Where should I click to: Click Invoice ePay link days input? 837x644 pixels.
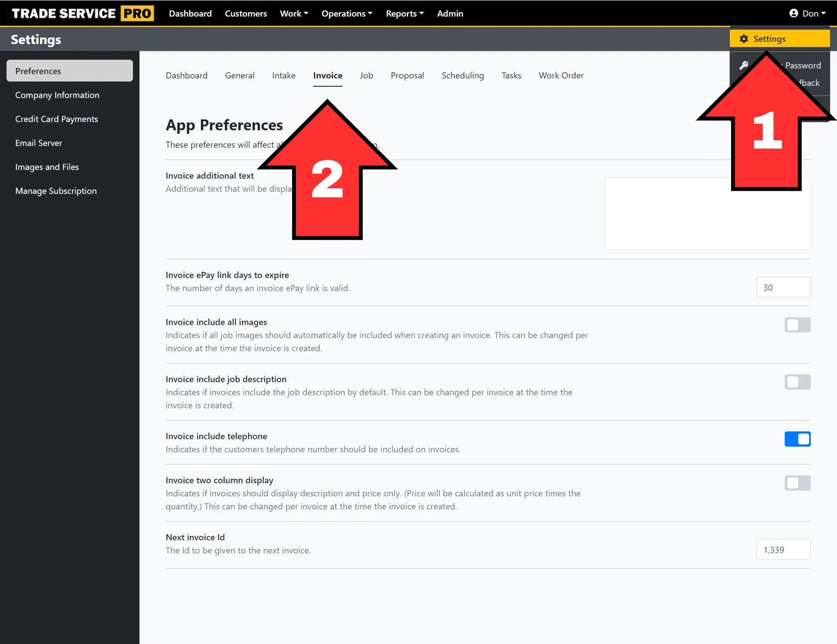(x=783, y=287)
